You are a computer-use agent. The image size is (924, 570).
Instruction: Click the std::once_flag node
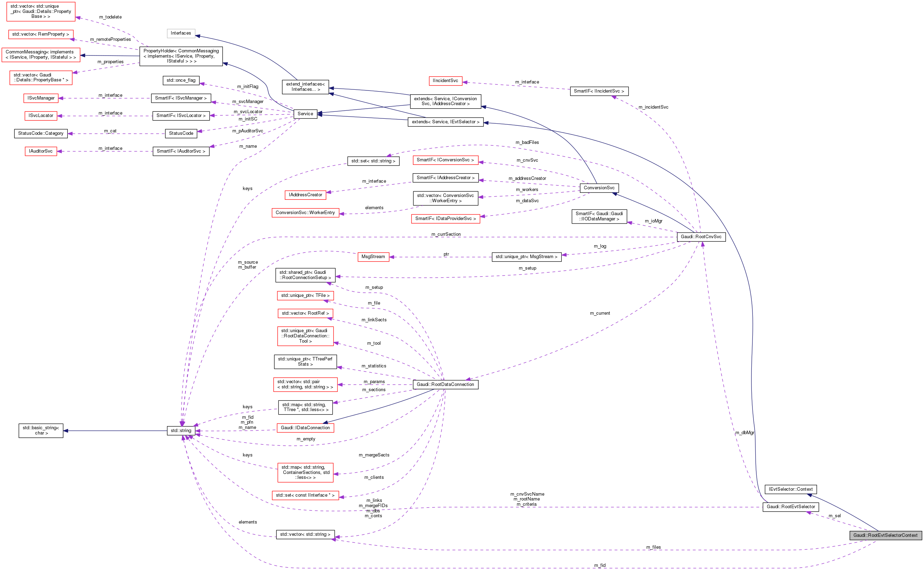[x=181, y=80]
